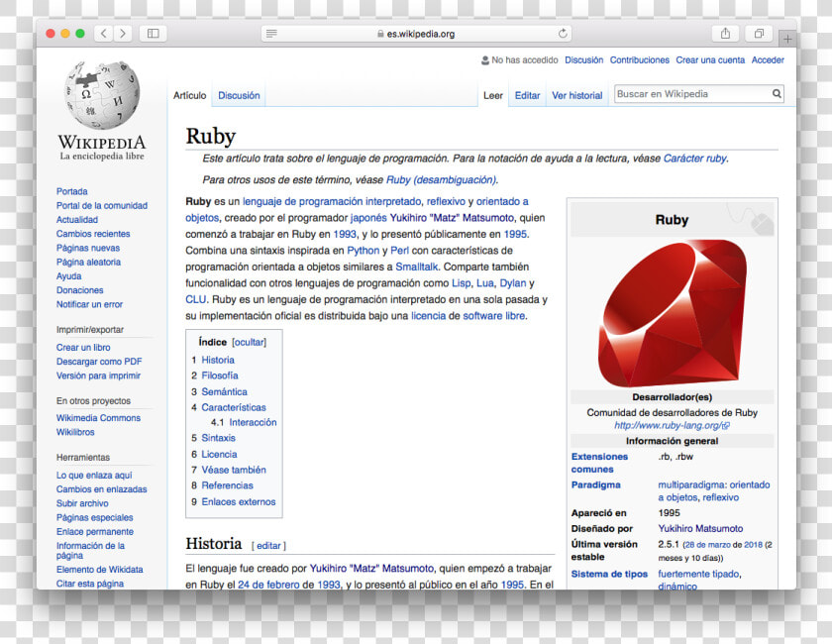Jump to Licencia in the index
Screen dimensions: 832x644
(x=219, y=455)
